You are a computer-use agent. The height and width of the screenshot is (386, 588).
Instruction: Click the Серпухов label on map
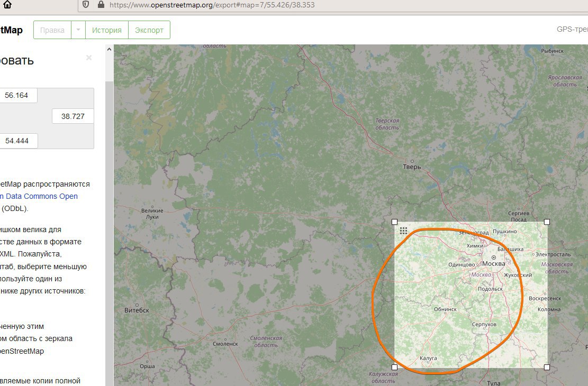(484, 324)
